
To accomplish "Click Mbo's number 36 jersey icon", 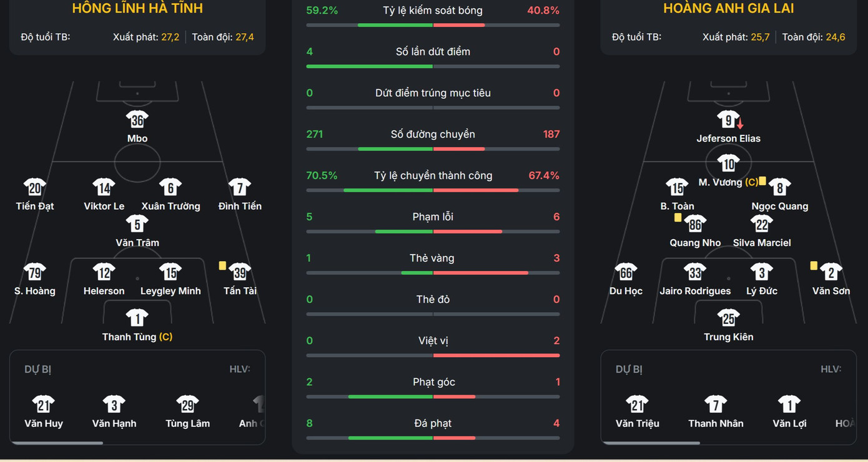I will click(137, 119).
